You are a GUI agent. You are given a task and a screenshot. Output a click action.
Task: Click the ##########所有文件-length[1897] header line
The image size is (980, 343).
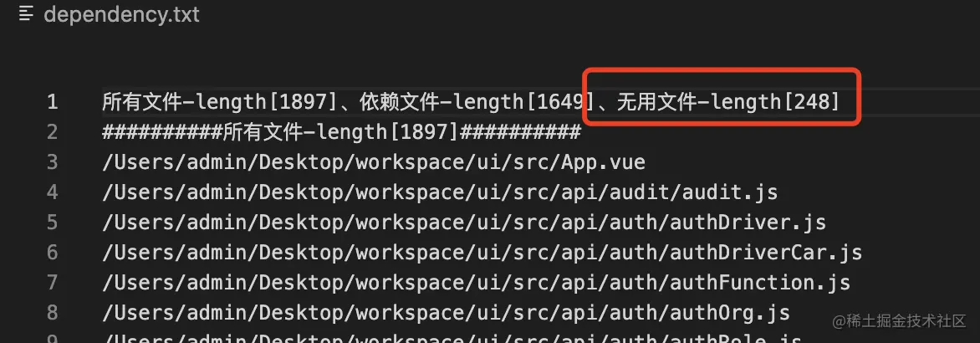(342, 132)
